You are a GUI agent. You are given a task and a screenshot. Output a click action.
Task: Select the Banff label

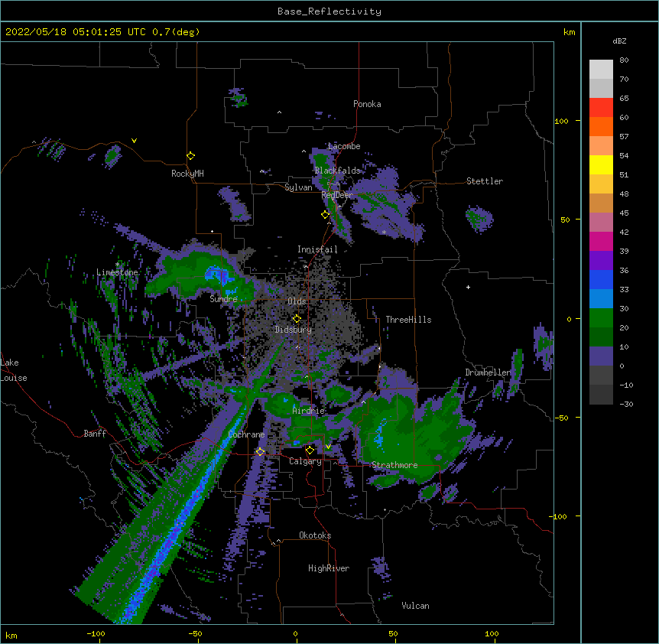tap(95, 434)
